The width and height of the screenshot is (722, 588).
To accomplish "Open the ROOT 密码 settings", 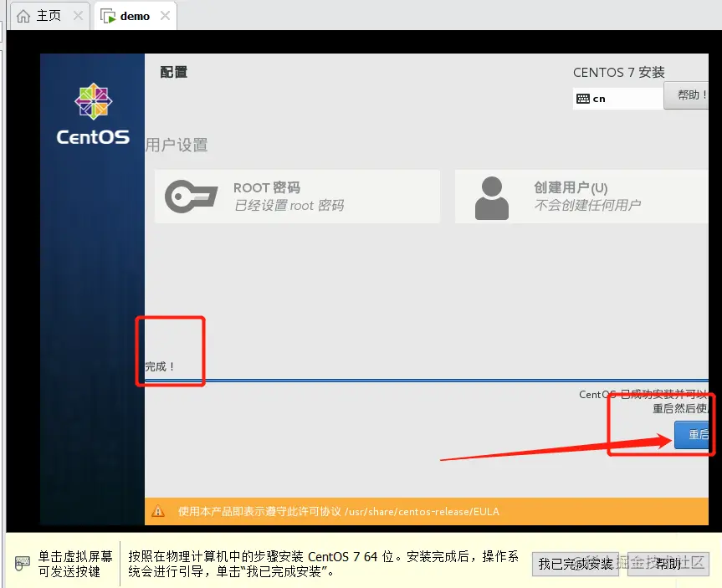I will click(x=297, y=197).
